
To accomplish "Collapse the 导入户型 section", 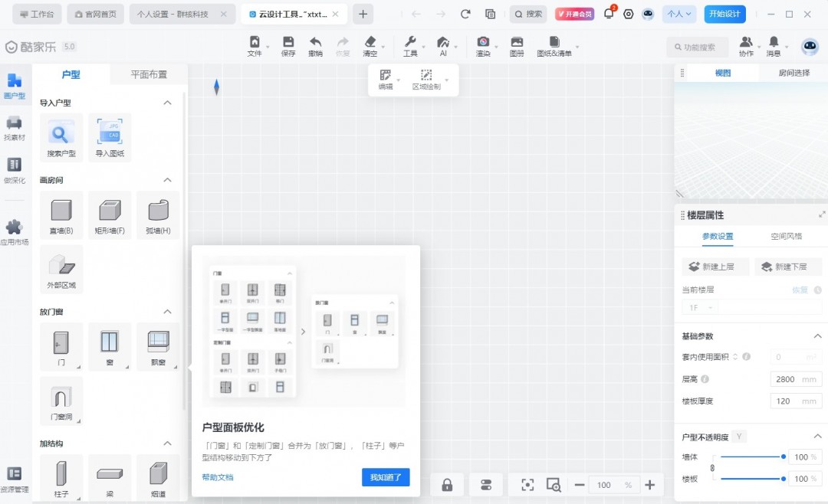I will point(167,103).
